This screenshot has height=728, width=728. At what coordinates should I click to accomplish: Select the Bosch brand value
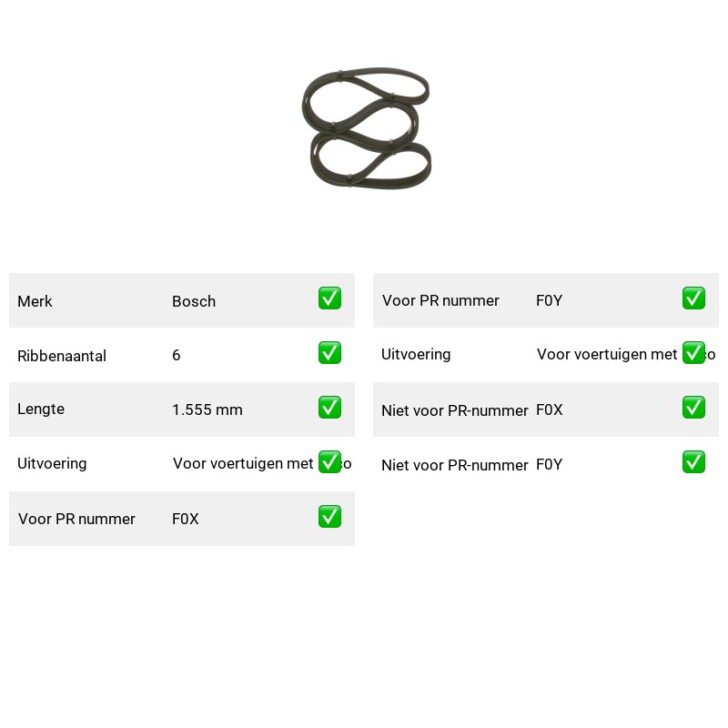click(194, 301)
